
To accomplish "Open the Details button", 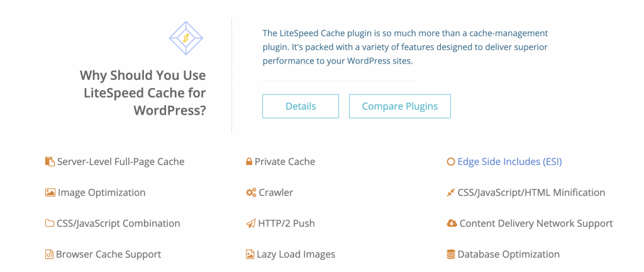I will pos(301,106).
